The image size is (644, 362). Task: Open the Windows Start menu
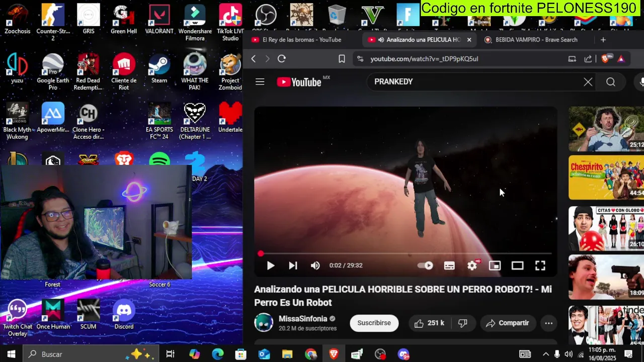coord(11,354)
